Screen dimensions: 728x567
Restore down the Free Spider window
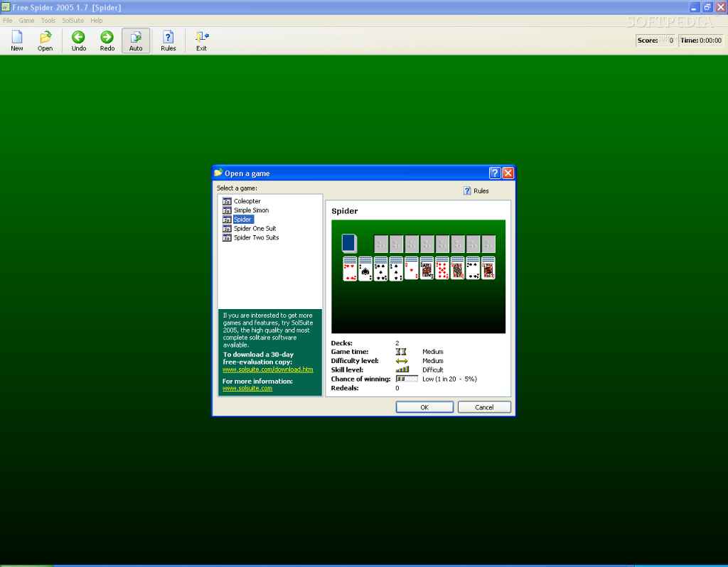tap(707, 7)
